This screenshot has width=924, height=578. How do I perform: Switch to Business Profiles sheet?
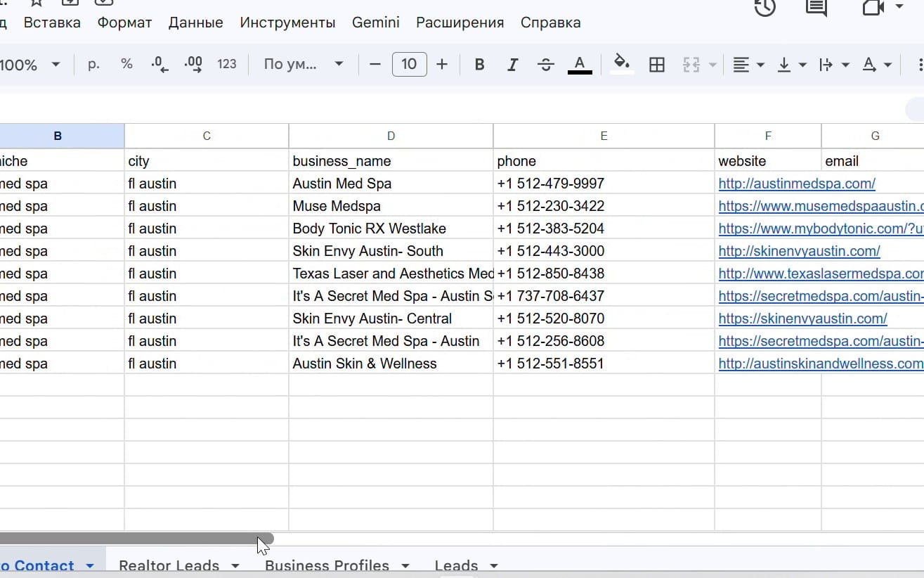(327, 565)
